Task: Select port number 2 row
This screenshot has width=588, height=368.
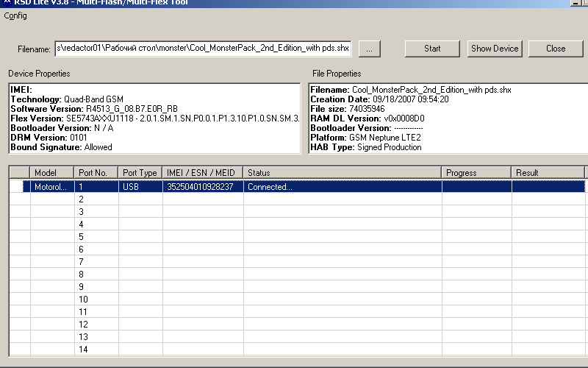Action: click(296, 199)
